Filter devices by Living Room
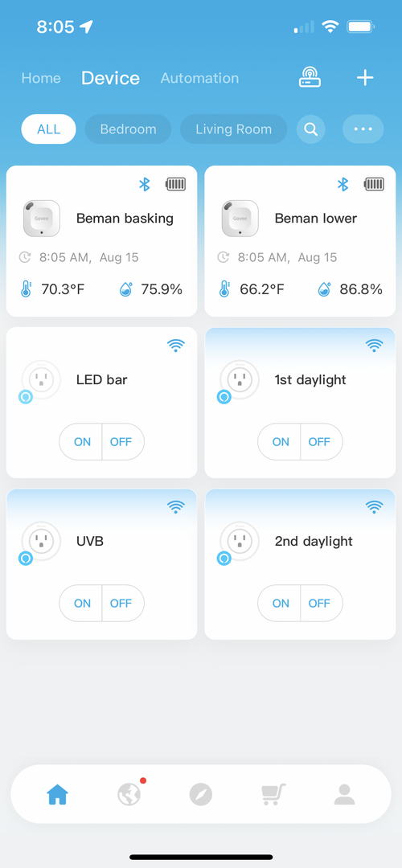The width and height of the screenshot is (402, 868). [x=234, y=129]
